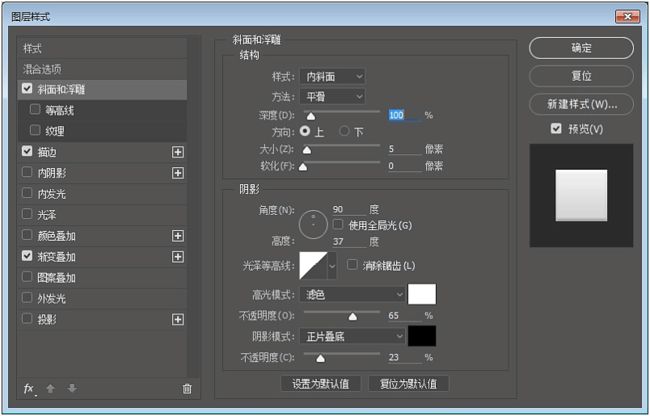Click the 深度 value field showing 100
This screenshot has height=416, width=650.
point(405,115)
